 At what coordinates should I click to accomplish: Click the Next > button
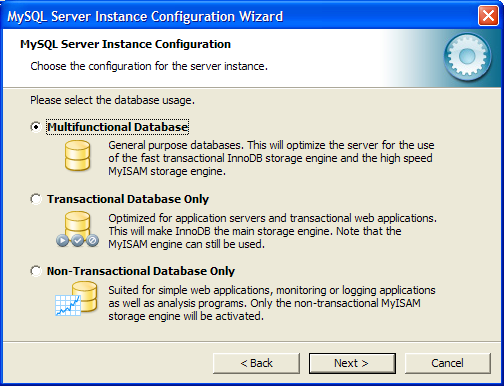(352, 363)
